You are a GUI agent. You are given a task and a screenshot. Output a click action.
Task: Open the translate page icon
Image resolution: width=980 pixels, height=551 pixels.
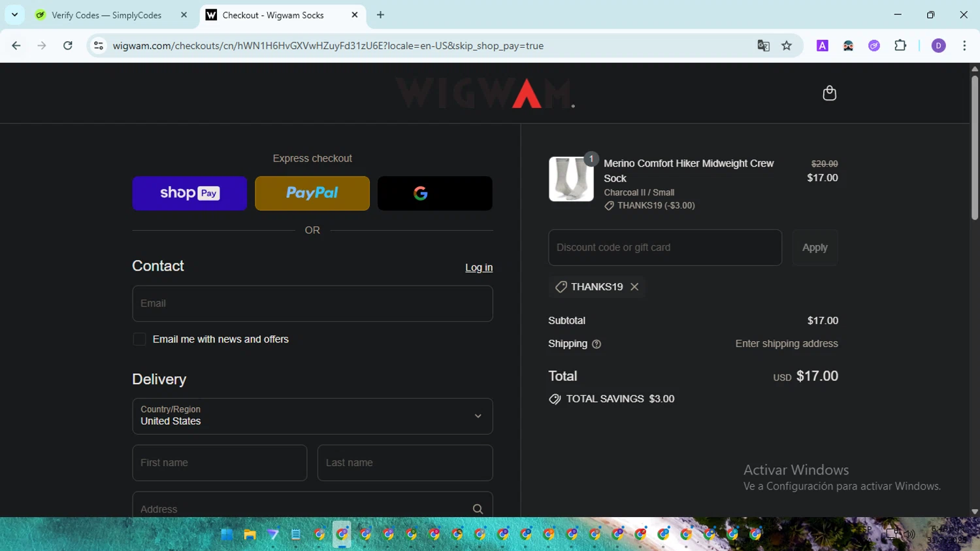[763, 46]
